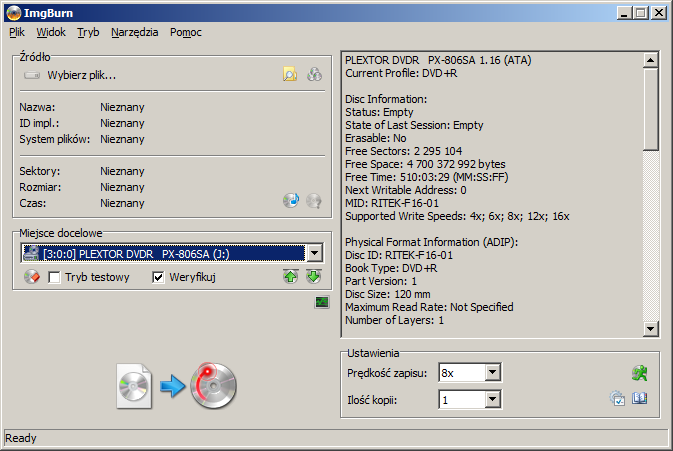This screenshot has height=451, width=673.
Task: Open the Widok menu
Action: pos(51,32)
